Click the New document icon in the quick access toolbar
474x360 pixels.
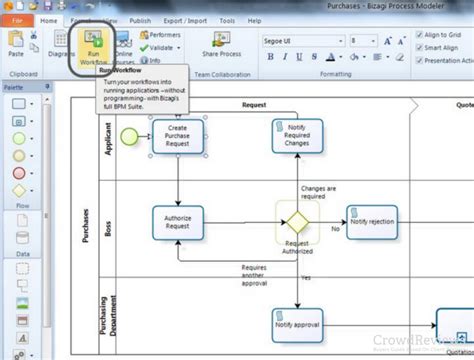[x=20, y=5]
